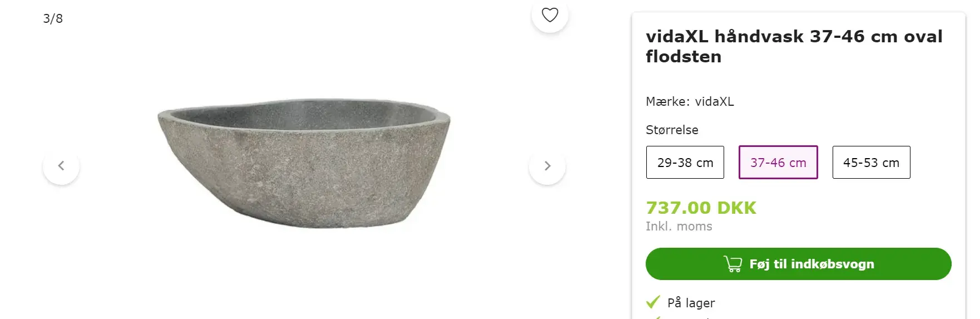Click the Inkl. moms text

coord(679,226)
